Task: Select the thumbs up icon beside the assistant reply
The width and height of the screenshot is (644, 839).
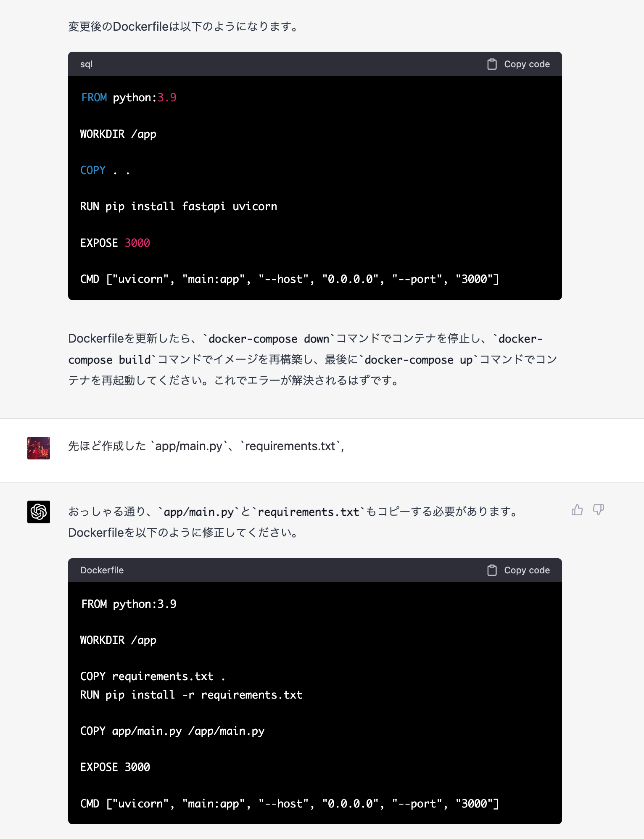Action: [577, 510]
